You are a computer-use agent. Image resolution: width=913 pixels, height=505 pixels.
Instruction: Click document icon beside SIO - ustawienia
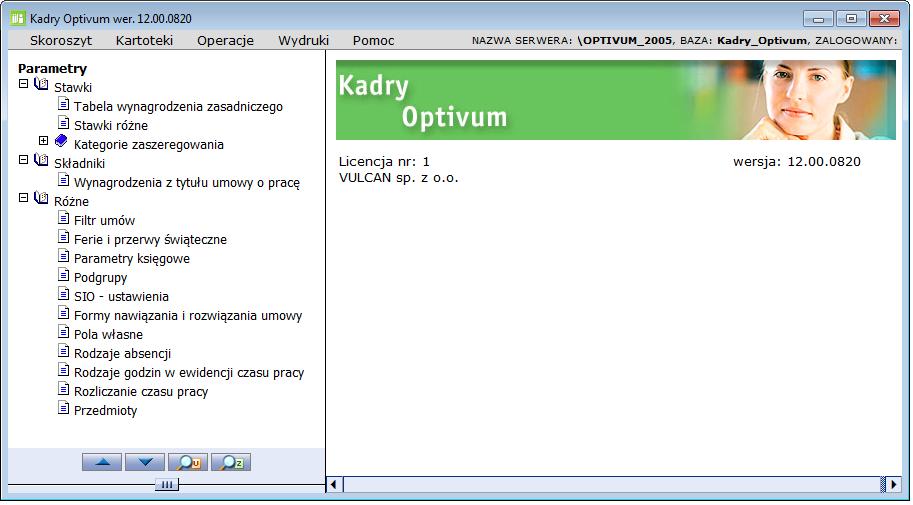(x=63, y=294)
